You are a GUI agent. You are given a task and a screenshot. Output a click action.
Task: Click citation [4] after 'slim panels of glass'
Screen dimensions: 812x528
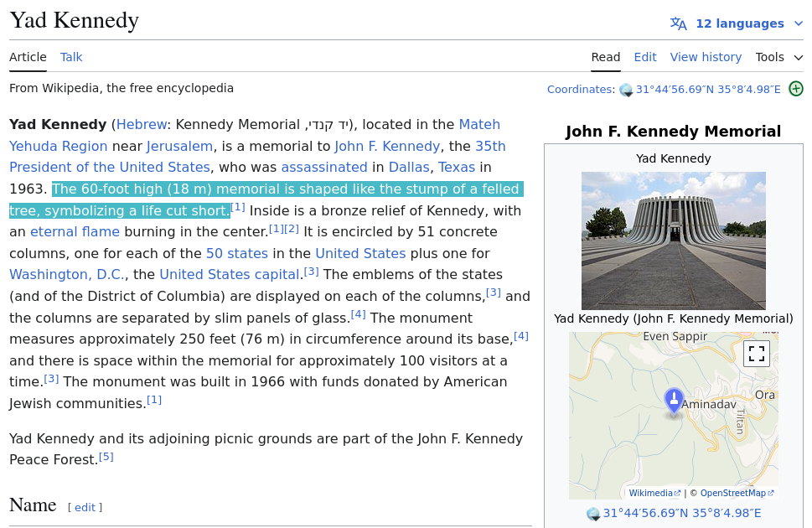click(359, 314)
